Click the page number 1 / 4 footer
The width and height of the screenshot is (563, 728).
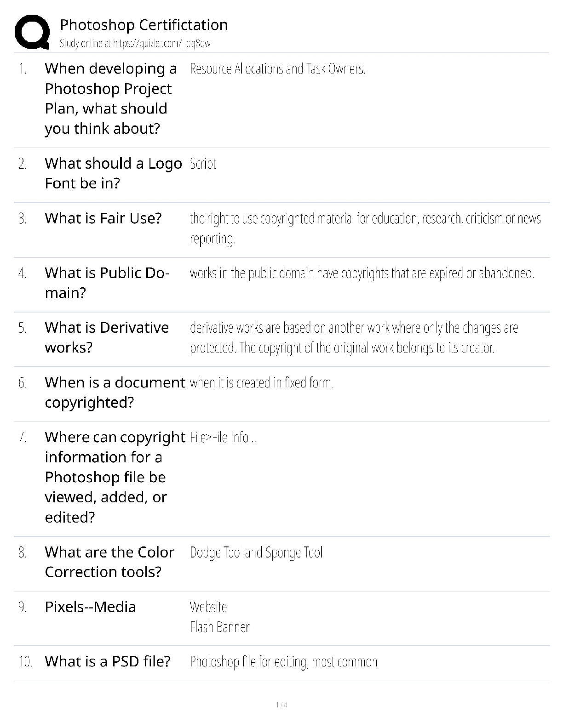(x=281, y=705)
